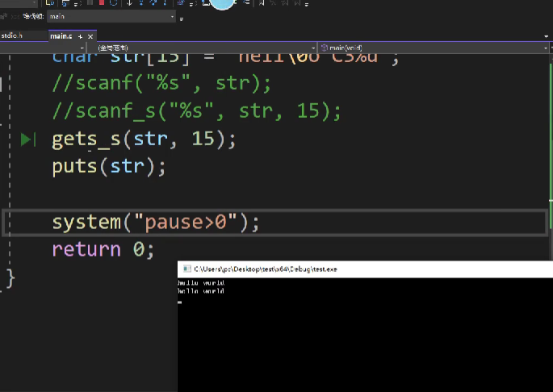Expand the global scope (全局范围) dropdown
The image size is (553, 392).
click(201, 48)
